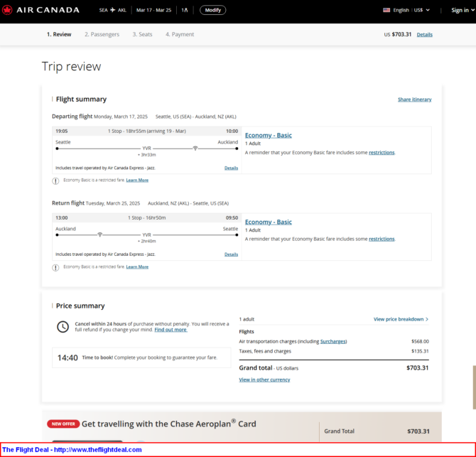Click the 13:00 return departure time
The width and height of the screenshot is (476, 457).
click(x=62, y=217)
